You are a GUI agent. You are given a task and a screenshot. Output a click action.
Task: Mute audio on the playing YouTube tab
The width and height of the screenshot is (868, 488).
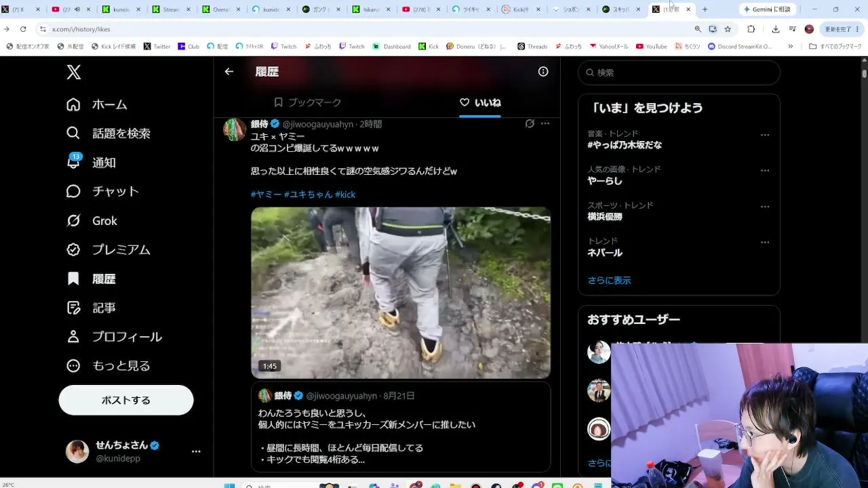click(77, 9)
